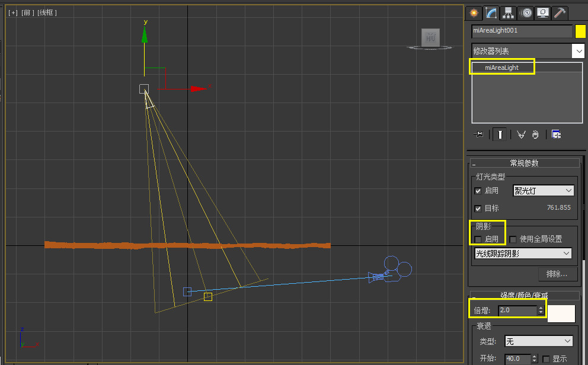Select the orange plane object

pyautogui.click(x=187, y=245)
